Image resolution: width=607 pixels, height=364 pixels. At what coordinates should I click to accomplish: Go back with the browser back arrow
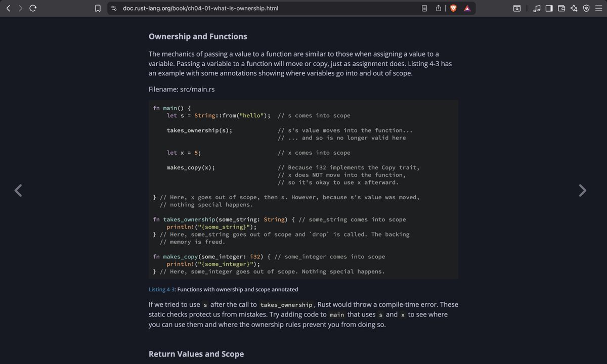click(x=9, y=8)
